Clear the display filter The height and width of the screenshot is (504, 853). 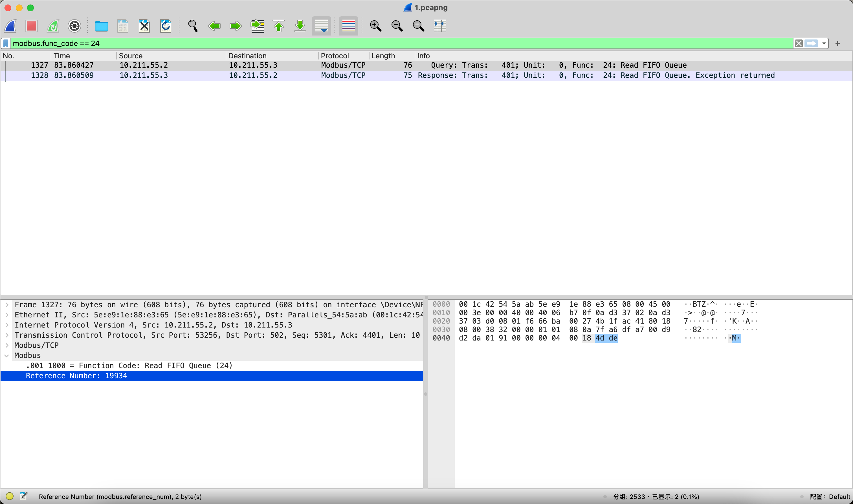pyautogui.click(x=799, y=43)
